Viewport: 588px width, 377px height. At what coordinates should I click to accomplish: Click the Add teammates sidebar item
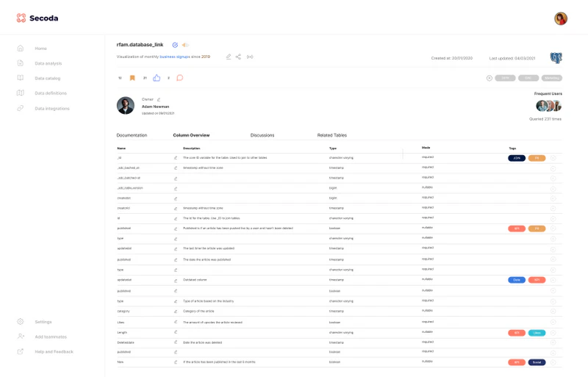click(x=51, y=337)
